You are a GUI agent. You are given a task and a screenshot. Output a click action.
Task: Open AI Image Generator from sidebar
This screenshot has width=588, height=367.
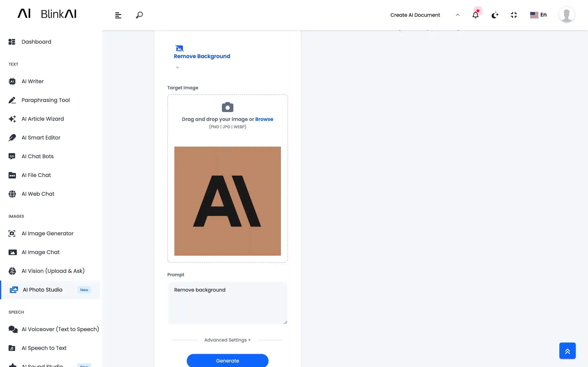pyautogui.click(x=47, y=233)
